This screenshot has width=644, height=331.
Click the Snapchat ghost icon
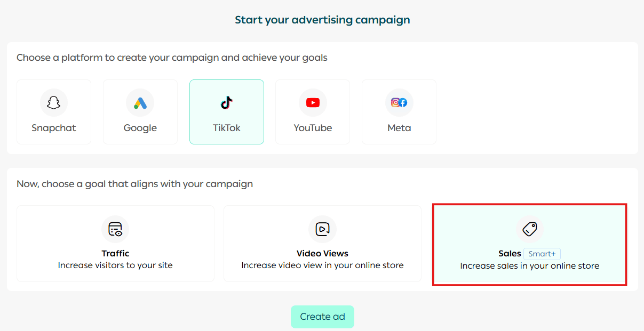pos(54,103)
